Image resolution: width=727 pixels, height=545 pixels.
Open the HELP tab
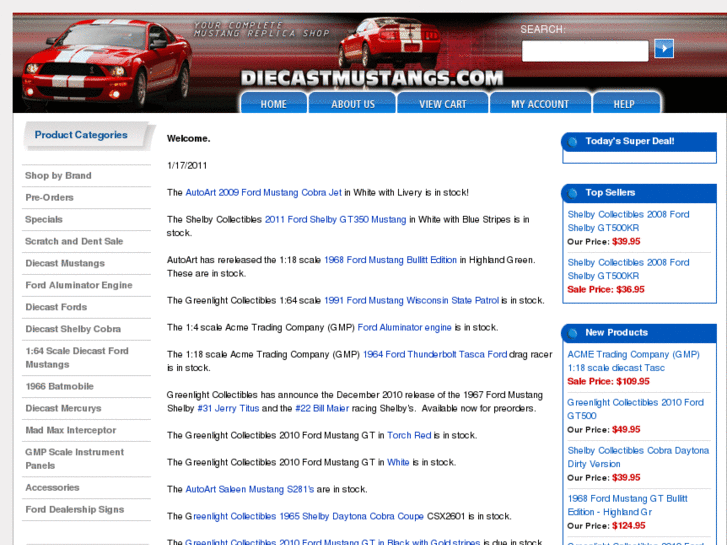point(624,103)
